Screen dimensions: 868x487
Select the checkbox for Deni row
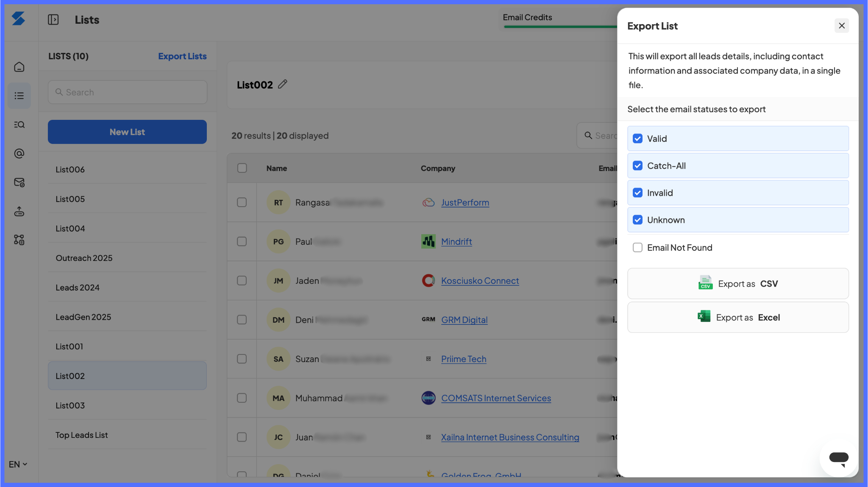pyautogui.click(x=242, y=320)
